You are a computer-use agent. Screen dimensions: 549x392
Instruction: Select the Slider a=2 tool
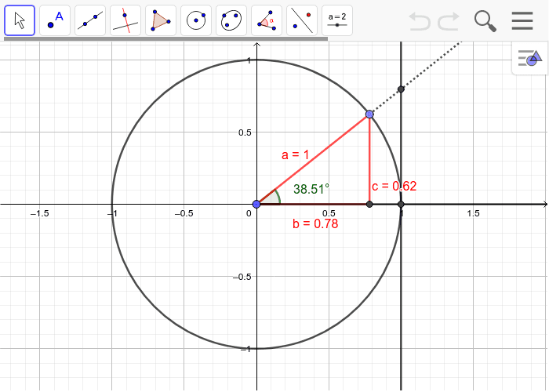pos(337,20)
